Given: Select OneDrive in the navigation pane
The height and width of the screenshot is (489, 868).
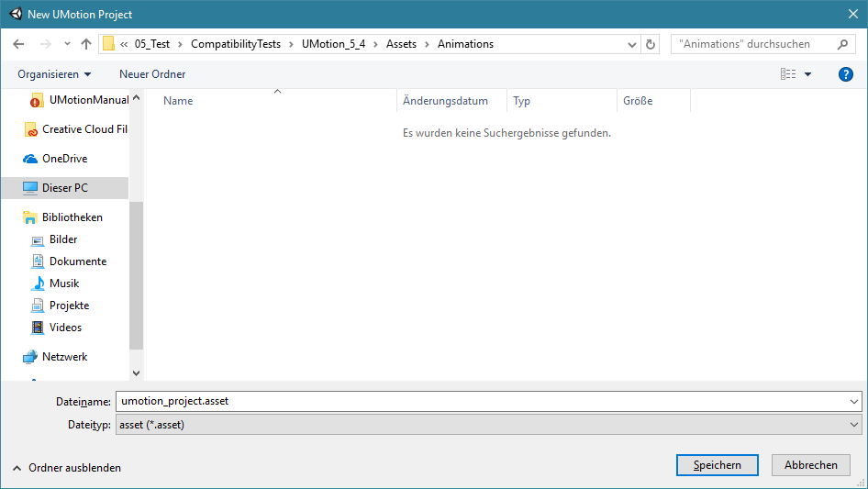Looking at the screenshot, I should point(64,159).
